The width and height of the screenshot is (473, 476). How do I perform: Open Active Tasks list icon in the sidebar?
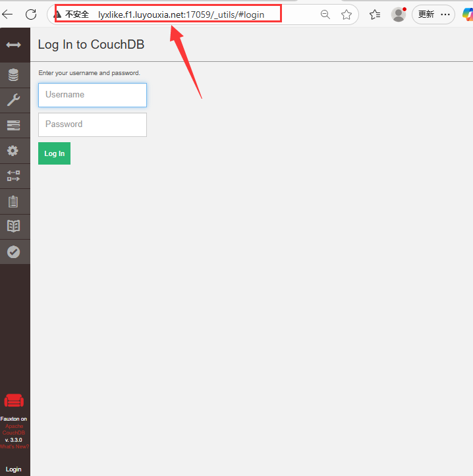(13, 125)
